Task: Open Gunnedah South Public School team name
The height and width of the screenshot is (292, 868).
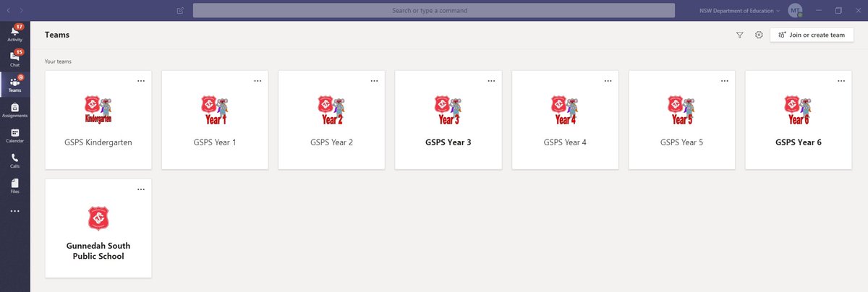Action: [98, 251]
